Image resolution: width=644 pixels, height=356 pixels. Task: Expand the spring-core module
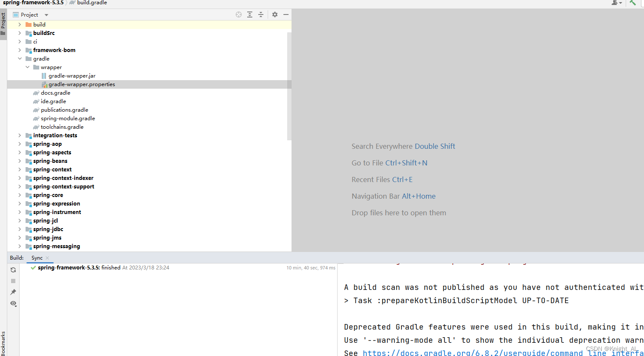pos(20,195)
